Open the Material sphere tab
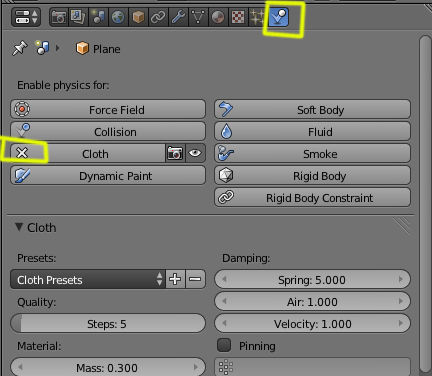 [x=218, y=17]
